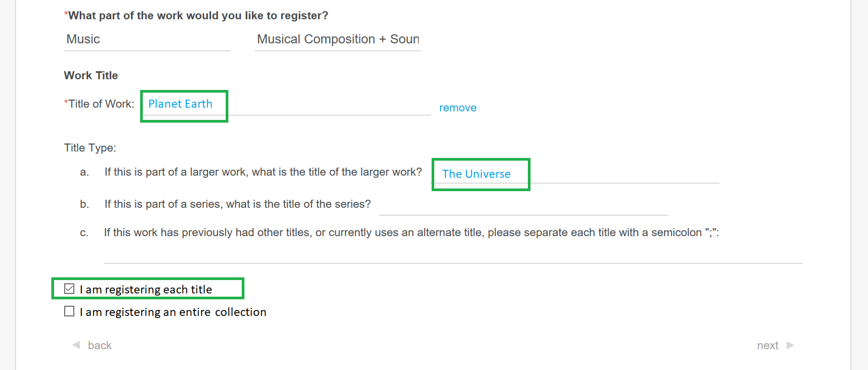The width and height of the screenshot is (868, 370).
Task: Click the 'next' navigation text
Action: pyautogui.click(x=767, y=345)
